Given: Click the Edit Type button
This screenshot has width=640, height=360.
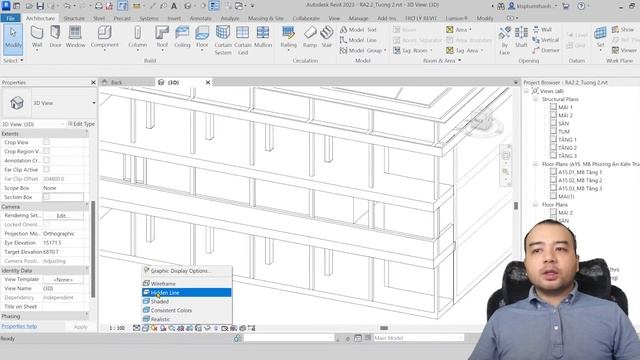Looking at the screenshot, I should (81, 124).
